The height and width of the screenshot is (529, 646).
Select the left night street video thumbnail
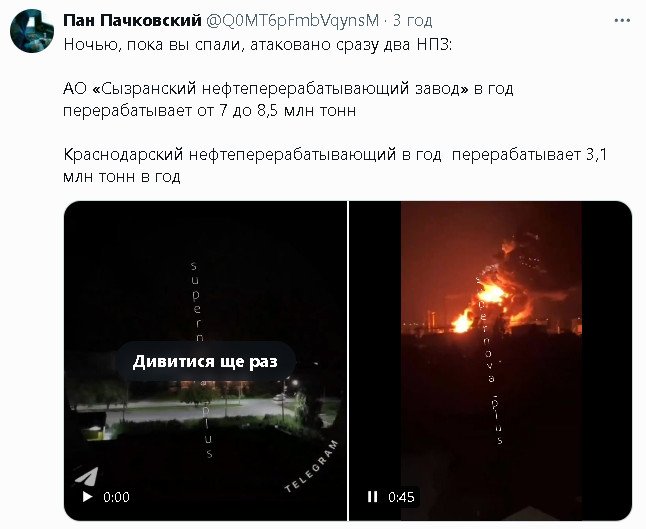[x=205, y=361]
